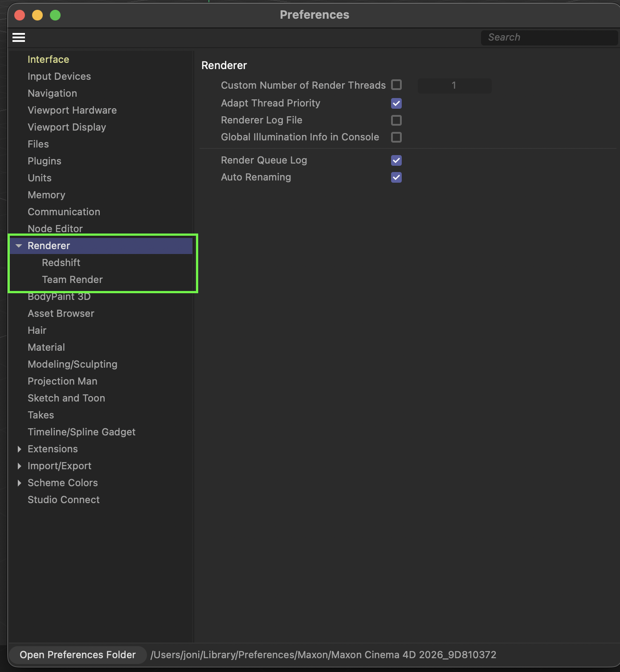Viewport: 620px width, 672px height.
Task: Disable Adapt Thread Priority checkbox
Action: point(396,103)
